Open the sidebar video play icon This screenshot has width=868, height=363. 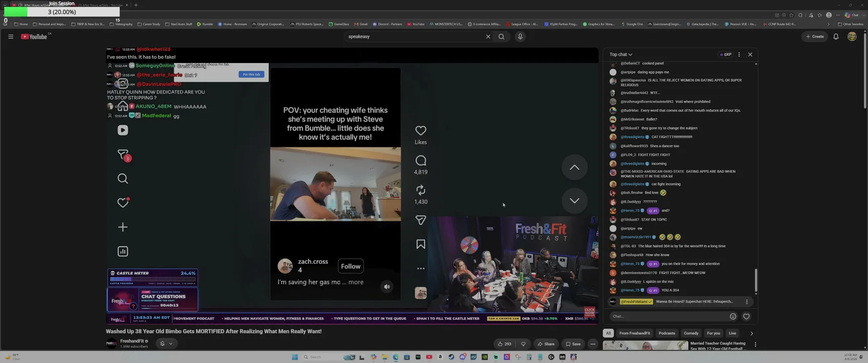click(123, 130)
